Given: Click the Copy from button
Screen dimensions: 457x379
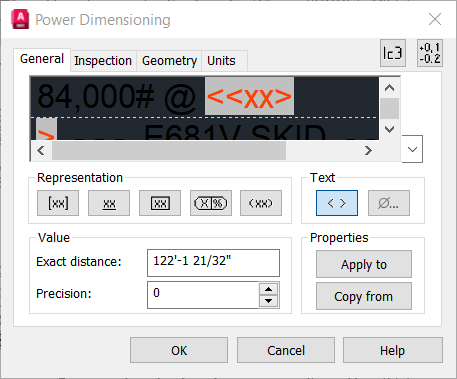Looking at the screenshot, I should (364, 296).
